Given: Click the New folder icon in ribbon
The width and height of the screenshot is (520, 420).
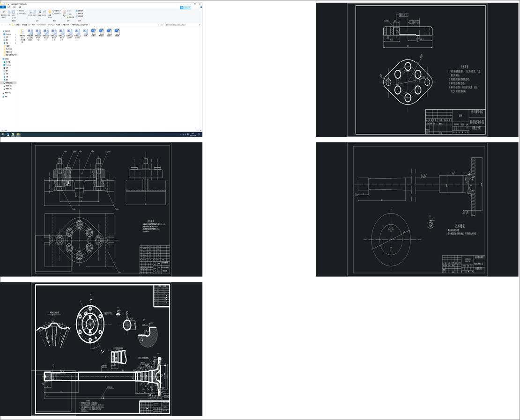Looking at the screenshot, I should point(50,12).
